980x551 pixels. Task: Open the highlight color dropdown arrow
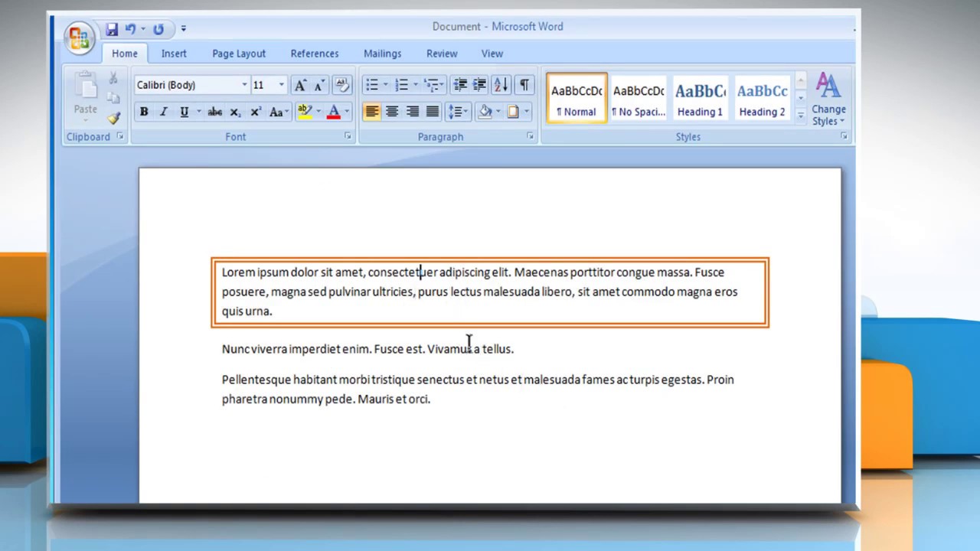[318, 112]
